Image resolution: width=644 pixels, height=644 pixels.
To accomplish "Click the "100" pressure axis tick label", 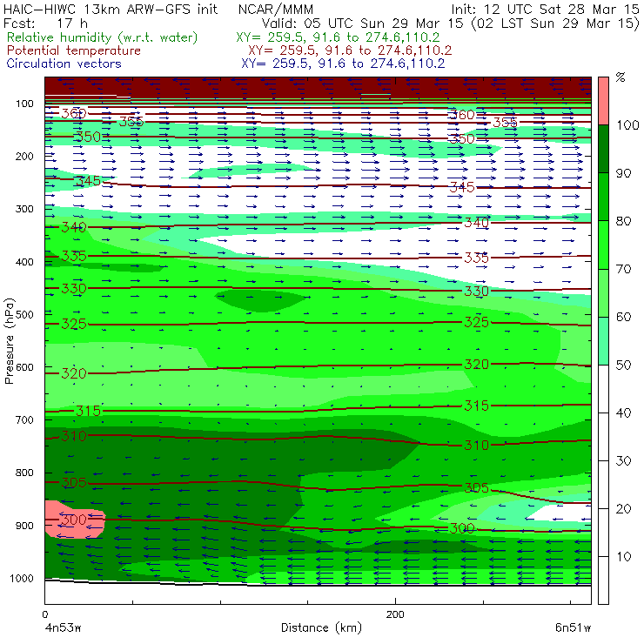I will coord(24,104).
